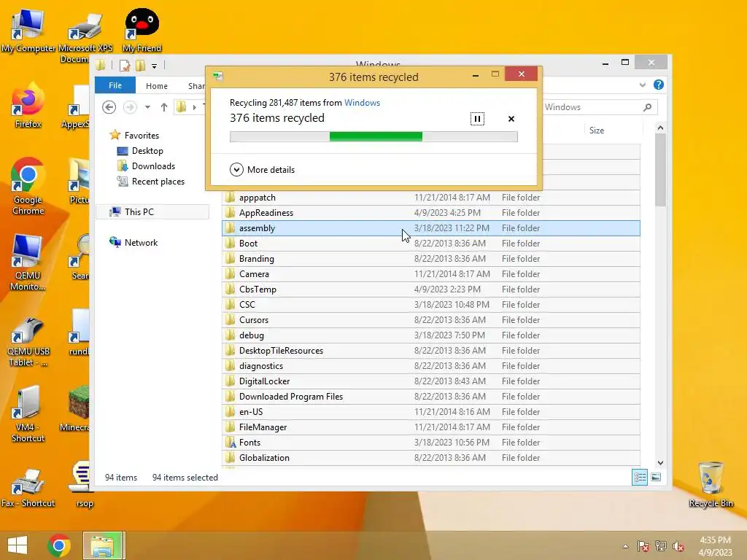Open Explorer Help question mark icon
This screenshot has height=560, width=747.
tap(659, 85)
